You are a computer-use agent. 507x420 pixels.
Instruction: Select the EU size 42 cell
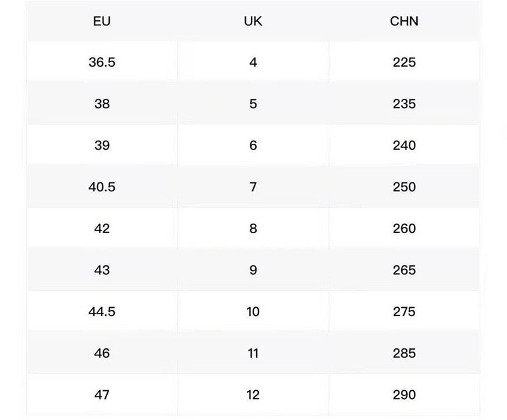(102, 228)
